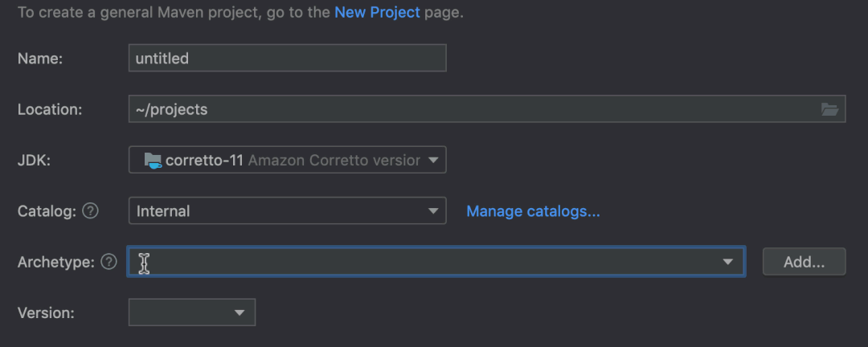Focus the Name field containing 'untitled'
The width and height of the screenshot is (868, 347).
click(287, 58)
